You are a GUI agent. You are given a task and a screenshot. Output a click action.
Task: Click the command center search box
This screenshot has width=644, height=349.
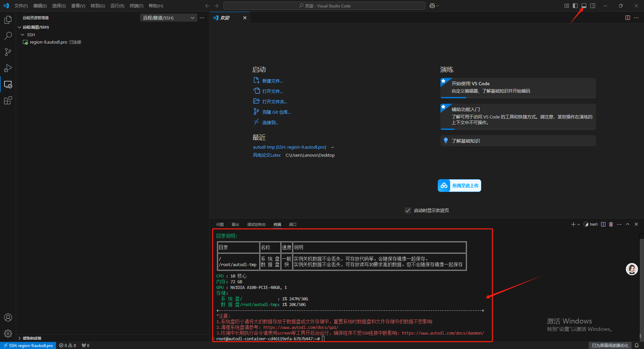click(x=324, y=6)
